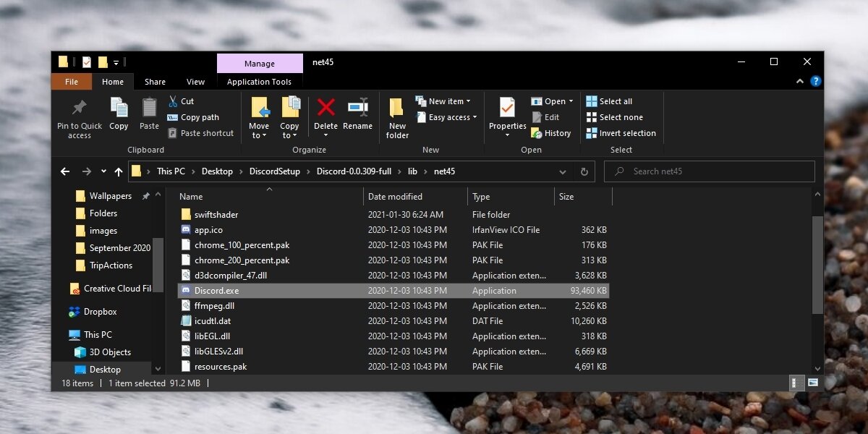Click the red Delete icon

click(x=325, y=108)
